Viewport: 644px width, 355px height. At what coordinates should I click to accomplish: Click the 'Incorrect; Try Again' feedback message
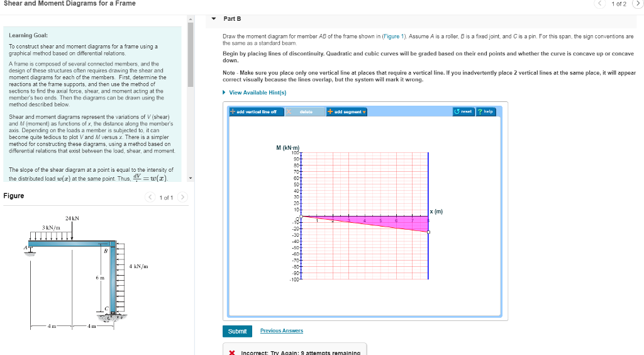point(301,352)
